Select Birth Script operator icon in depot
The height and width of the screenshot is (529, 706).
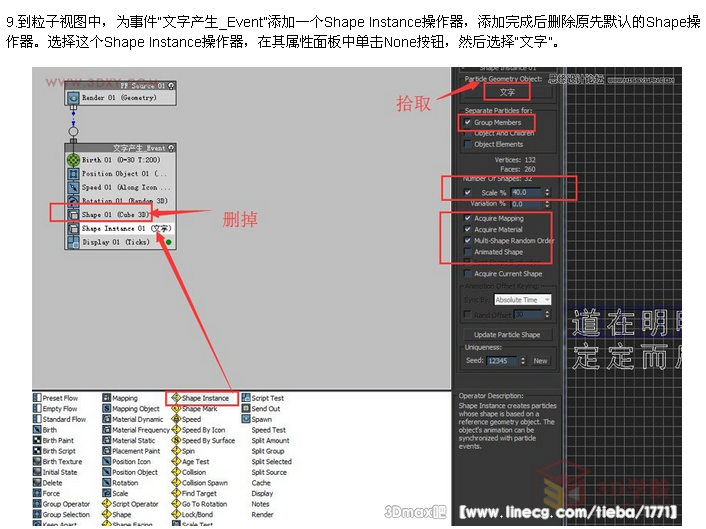pos(37,451)
